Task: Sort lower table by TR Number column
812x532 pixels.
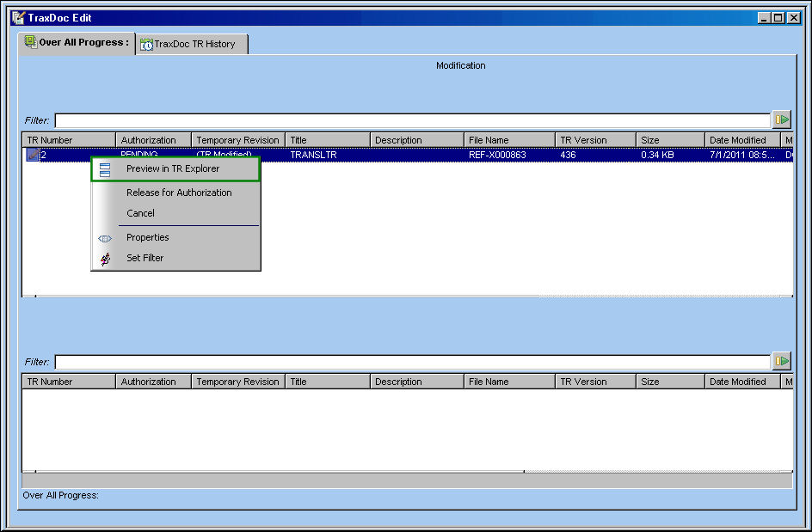Action: (69, 382)
